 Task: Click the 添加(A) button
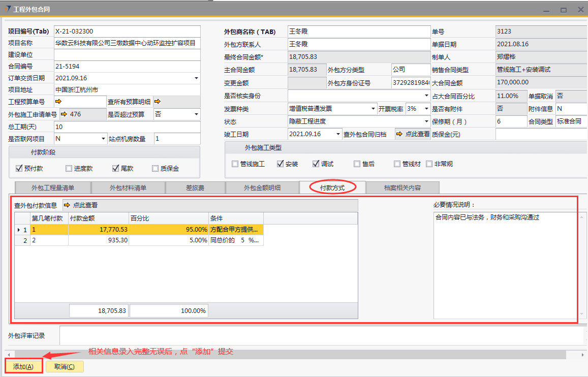[23, 367]
